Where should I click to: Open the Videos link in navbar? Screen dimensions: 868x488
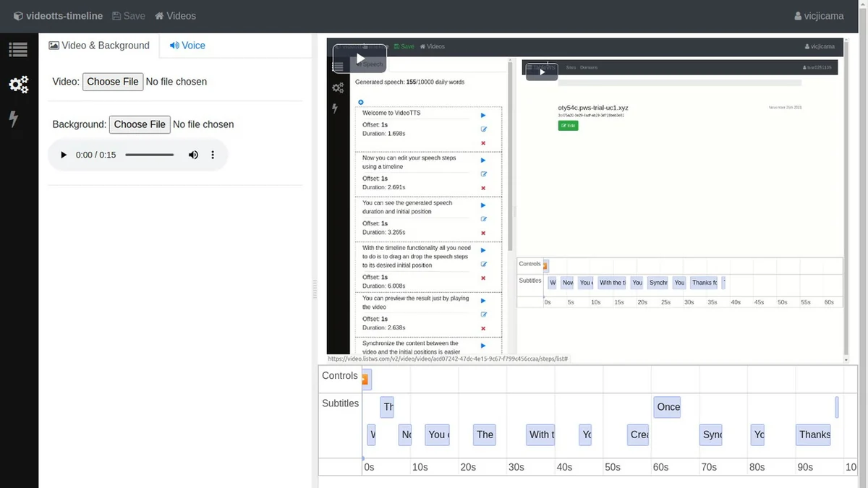pos(175,16)
